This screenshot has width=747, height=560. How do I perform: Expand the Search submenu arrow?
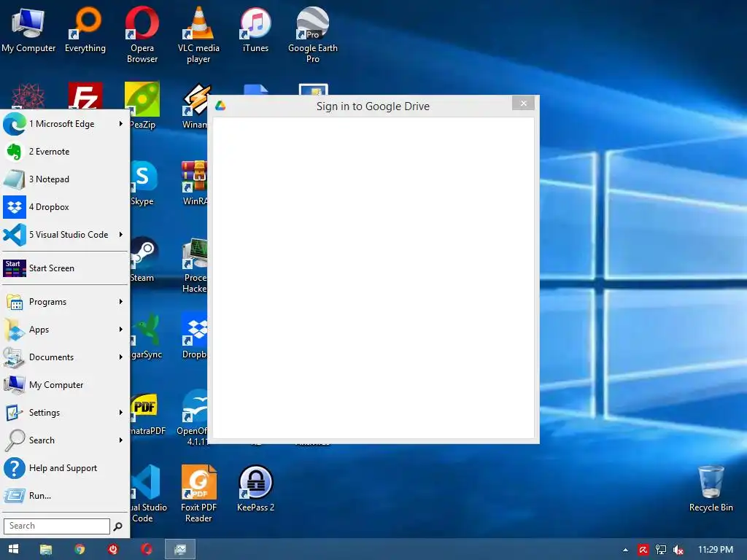coord(121,440)
